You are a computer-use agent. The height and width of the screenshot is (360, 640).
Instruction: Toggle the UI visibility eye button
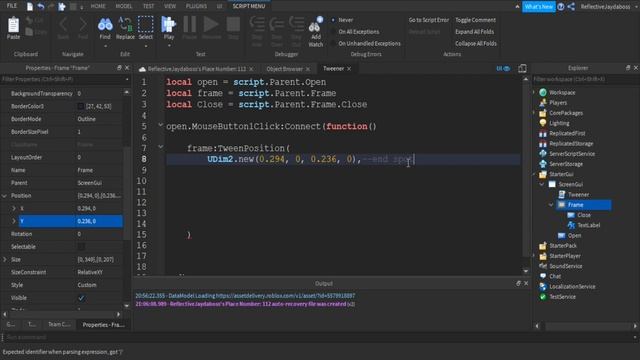[x=503, y=69]
